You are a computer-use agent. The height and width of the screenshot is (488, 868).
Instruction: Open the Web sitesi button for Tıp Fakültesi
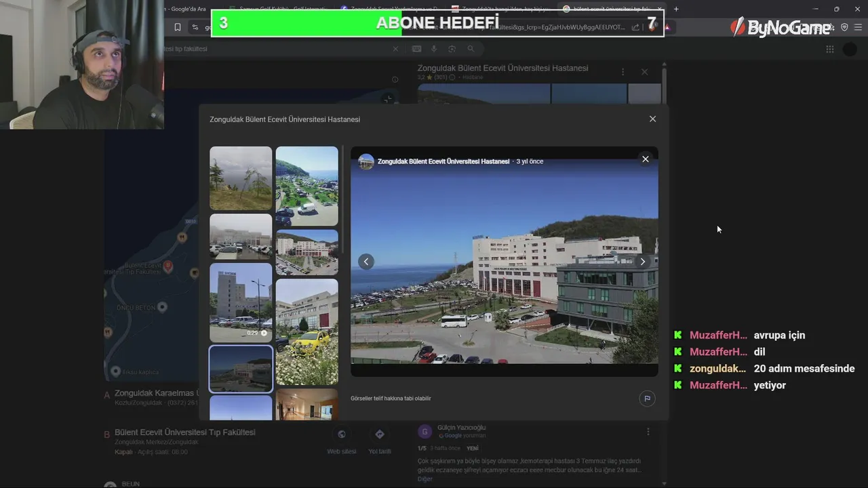(341, 441)
